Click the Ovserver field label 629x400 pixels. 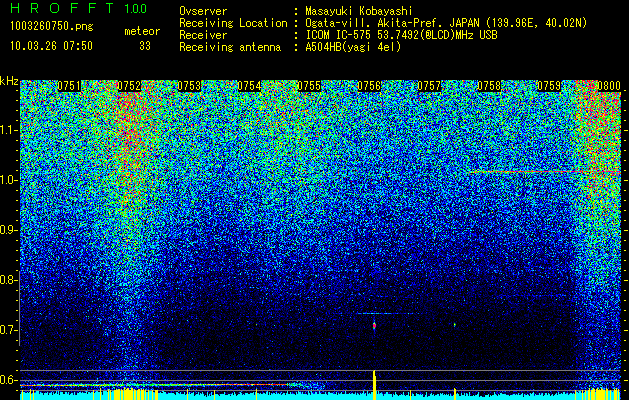(x=203, y=11)
